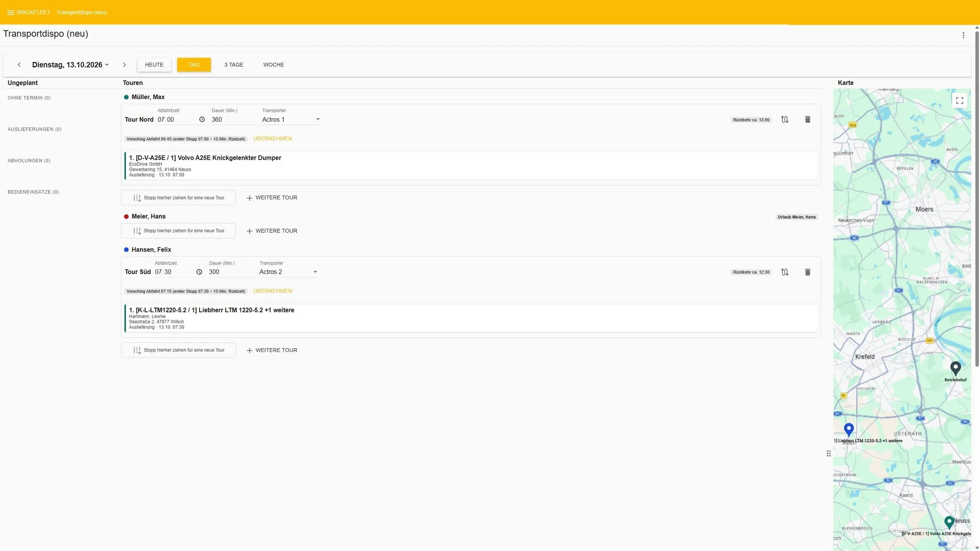Screen dimensions: 980x551
Task: Switch to the 3 TAGE view
Action: (234, 65)
